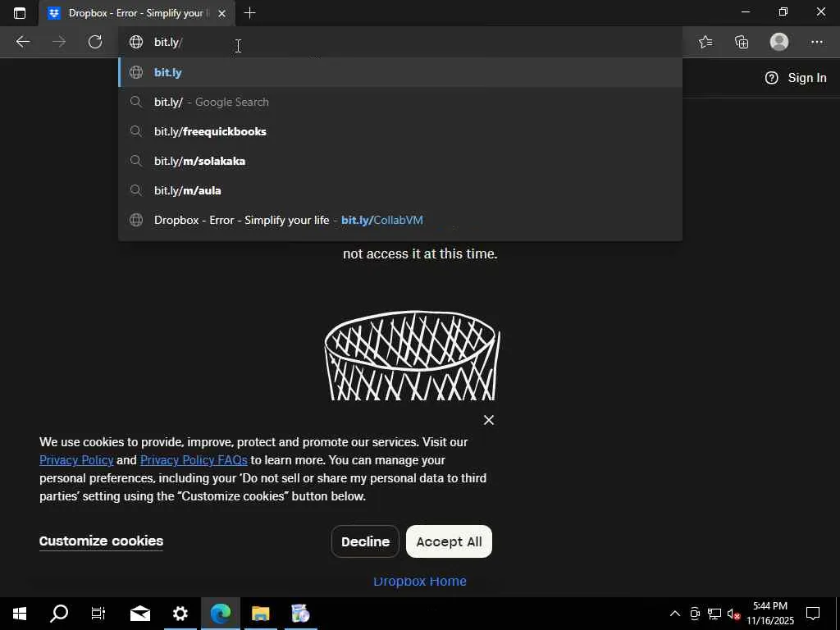840x630 pixels.
Task: Open a new tab with the plus button
Action: 249,13
